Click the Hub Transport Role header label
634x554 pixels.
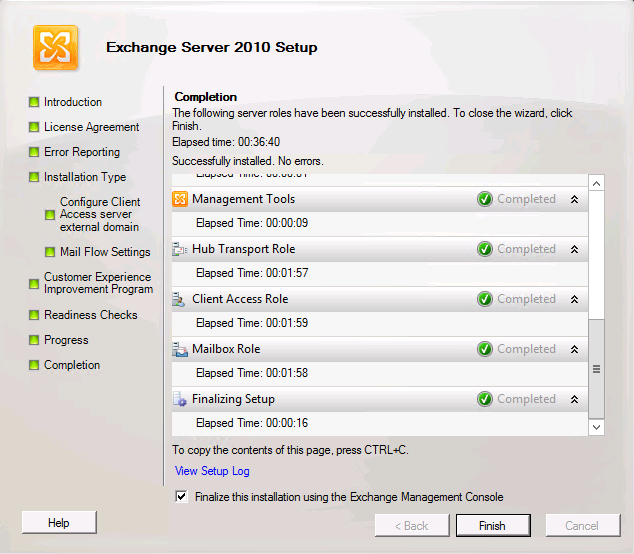tap(243, 249)
